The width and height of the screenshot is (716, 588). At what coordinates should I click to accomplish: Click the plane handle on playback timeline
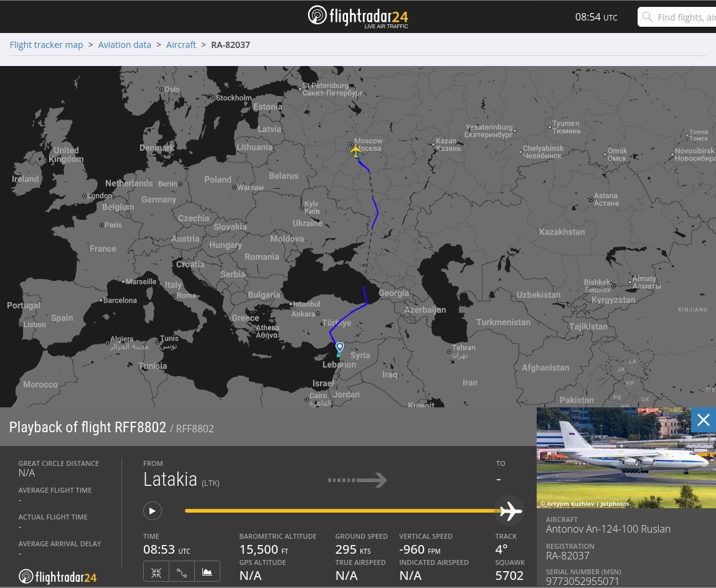point(510,511)
